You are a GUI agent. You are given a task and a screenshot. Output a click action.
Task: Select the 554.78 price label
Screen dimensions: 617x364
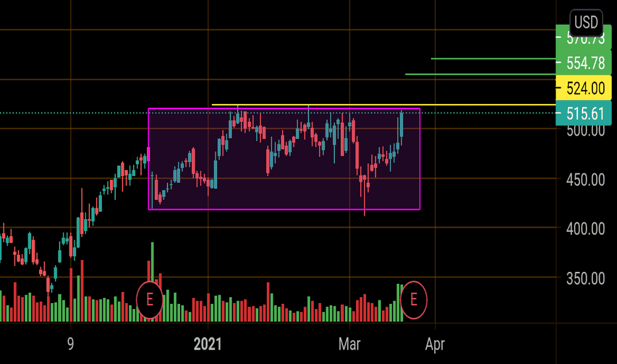584,63
